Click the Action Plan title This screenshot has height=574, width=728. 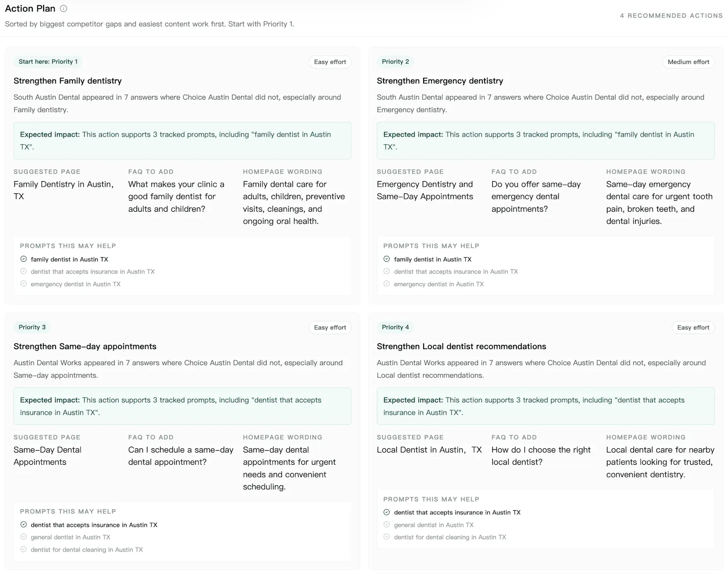[x=30, y=9]
